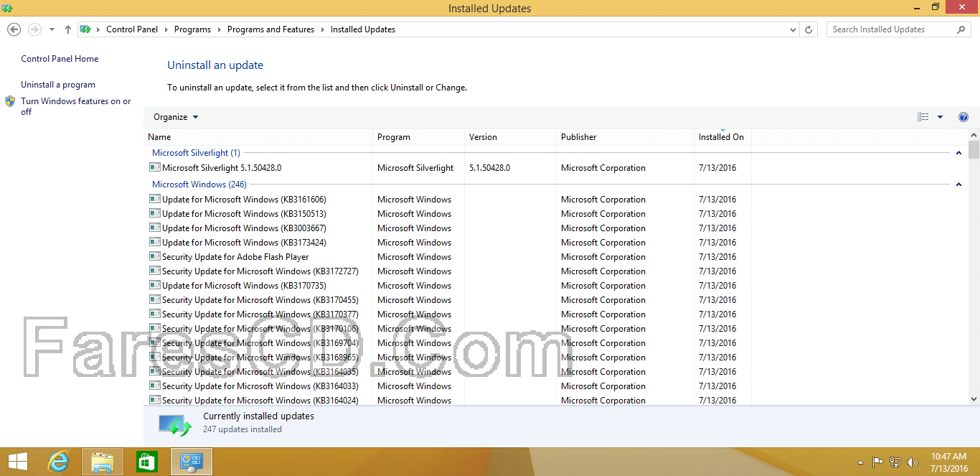Click Programs in the breadcrumb path
Screen dimensions: 980x476
[x=192, y=29]
